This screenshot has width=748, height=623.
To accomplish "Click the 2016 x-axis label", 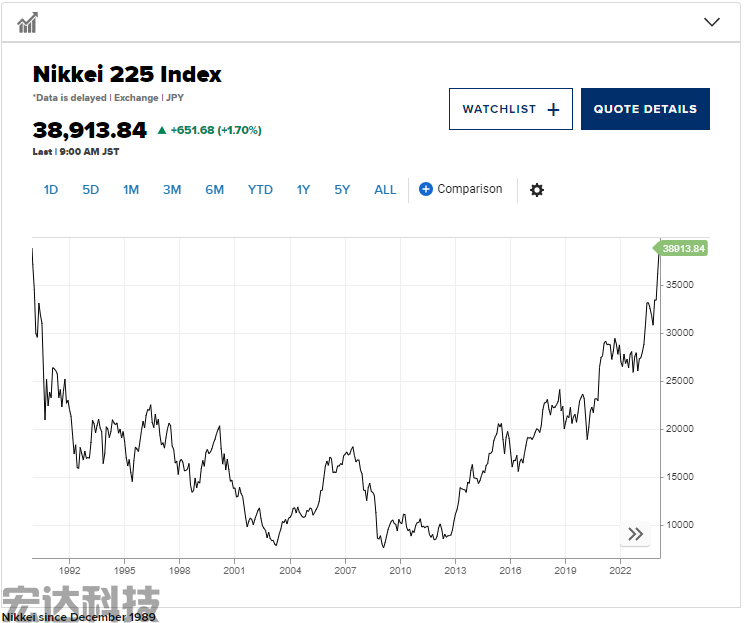I will click(510, 570).
